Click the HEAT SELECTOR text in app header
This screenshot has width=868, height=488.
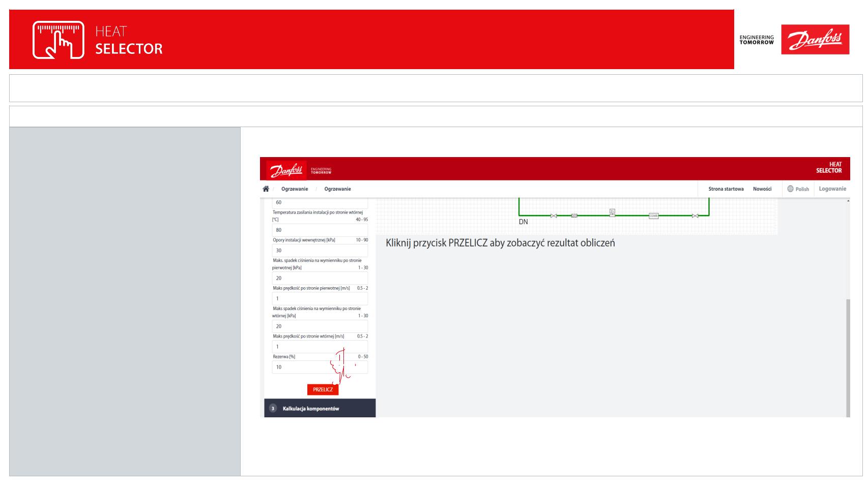(829, 168)
